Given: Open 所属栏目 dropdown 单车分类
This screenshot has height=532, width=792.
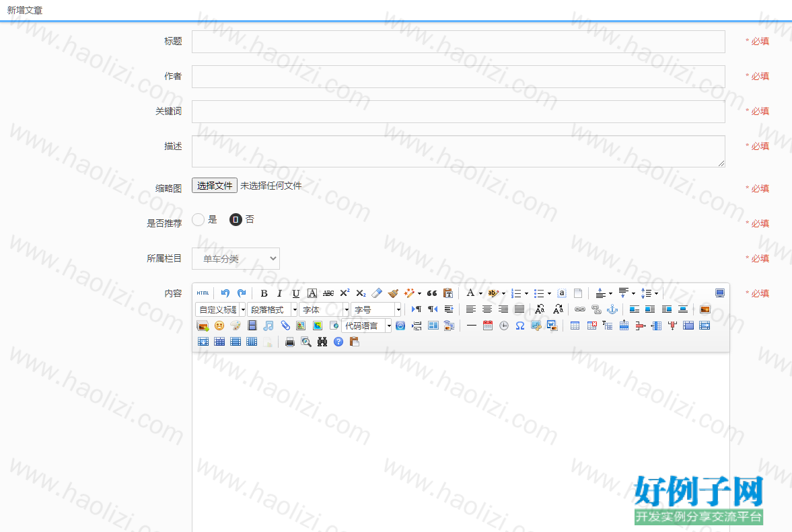Looking at the screenshot, I should click(236, 258).
